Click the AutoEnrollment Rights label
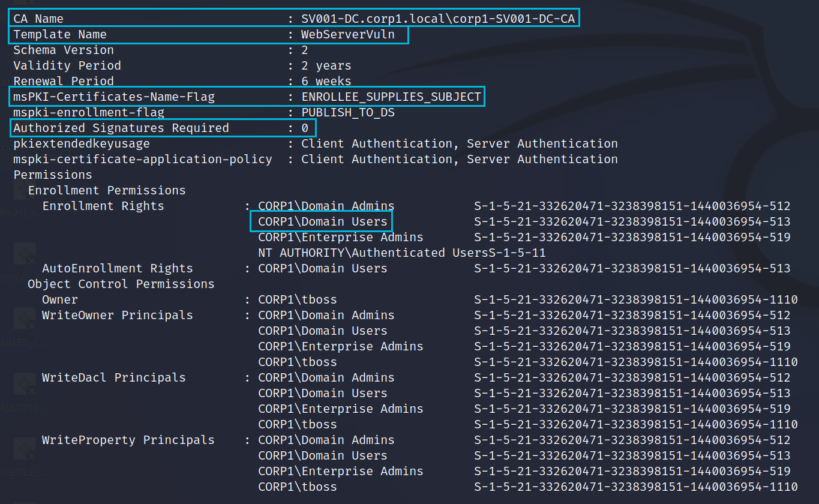The width and height of the screenshot is (819, 504). tap(118, 268)
